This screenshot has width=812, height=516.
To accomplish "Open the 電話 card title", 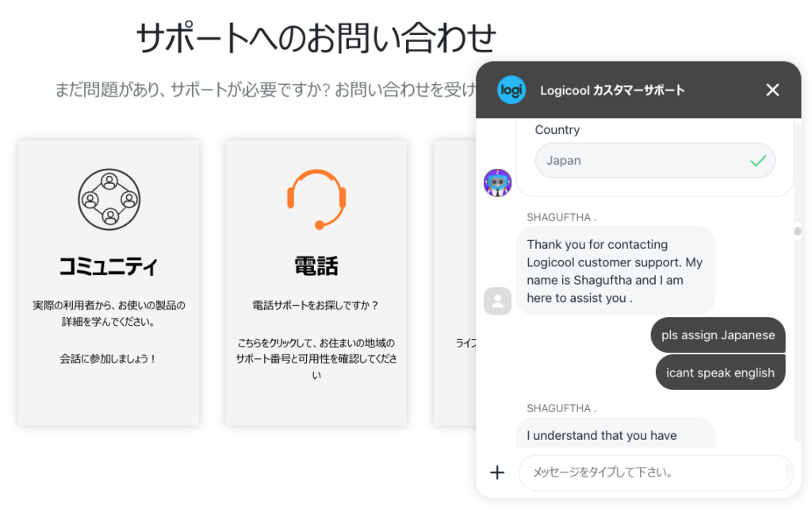I will coord(316,266).
